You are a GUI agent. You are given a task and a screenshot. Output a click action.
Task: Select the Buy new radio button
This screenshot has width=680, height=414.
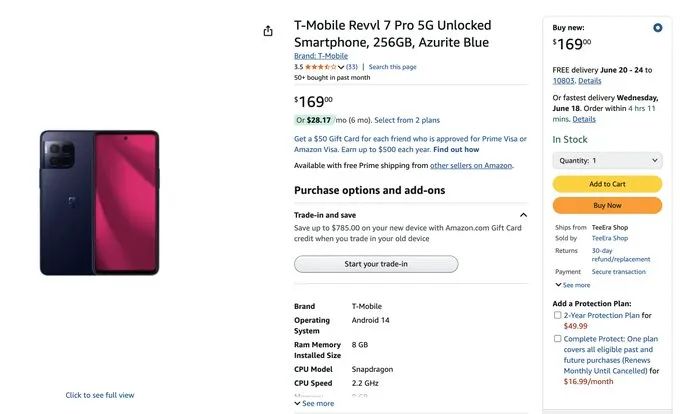tap(657, 28)
